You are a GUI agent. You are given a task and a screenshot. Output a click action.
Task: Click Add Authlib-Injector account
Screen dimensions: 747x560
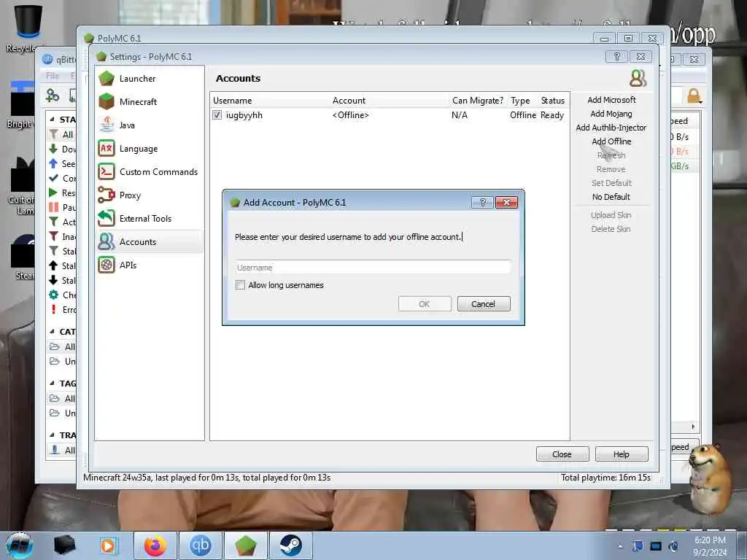tap(611, 128)
